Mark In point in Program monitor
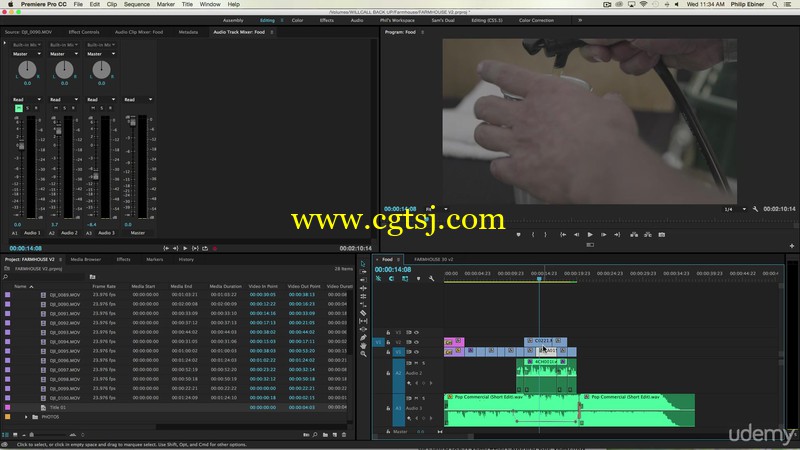Image resolution: width=800 pixels, height=450 pixels. click(533, 235)
